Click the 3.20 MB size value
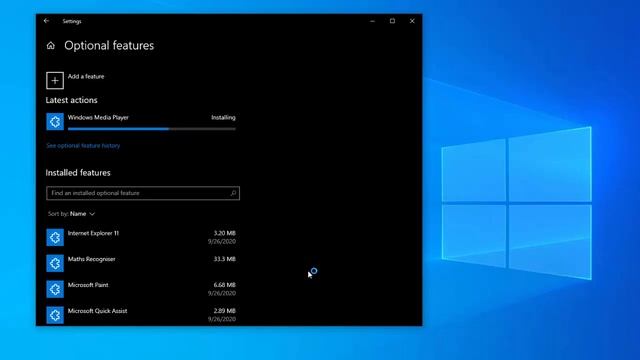The width and height of the screenshot is (640, 360). [224, 233]
